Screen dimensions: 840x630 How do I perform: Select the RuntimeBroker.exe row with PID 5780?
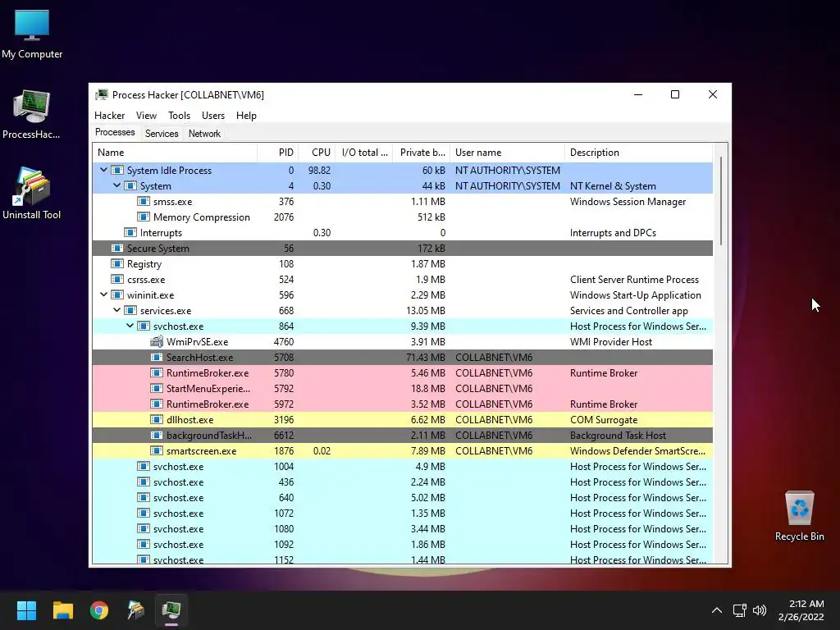402,373
